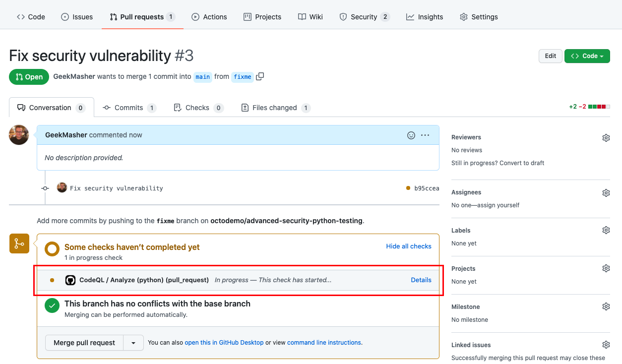
Task: Click the CodeQL GitHub logo icon
Action: tap(70, 280)
